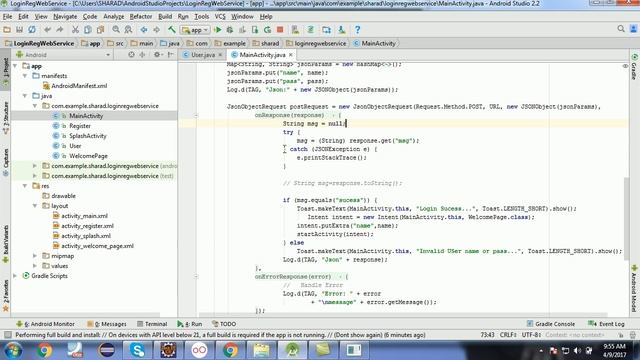Collapse the res folder node
640x360 pixels.
pos(25,186)
